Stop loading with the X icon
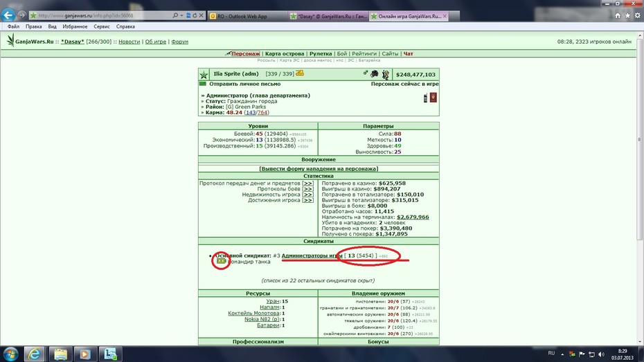The width and height of the screenshot is (644, 362). tap(202, 15)
